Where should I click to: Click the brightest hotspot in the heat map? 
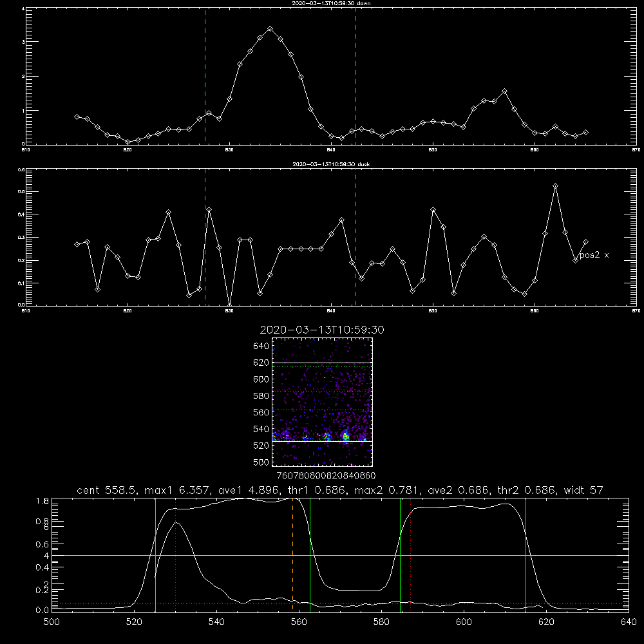(346, 437)
